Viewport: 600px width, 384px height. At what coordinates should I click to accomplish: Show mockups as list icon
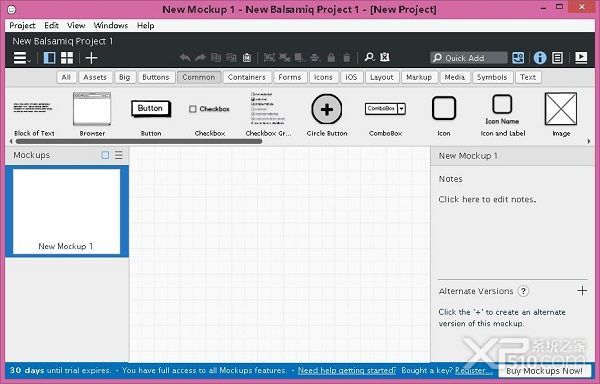tap(119, 155)
